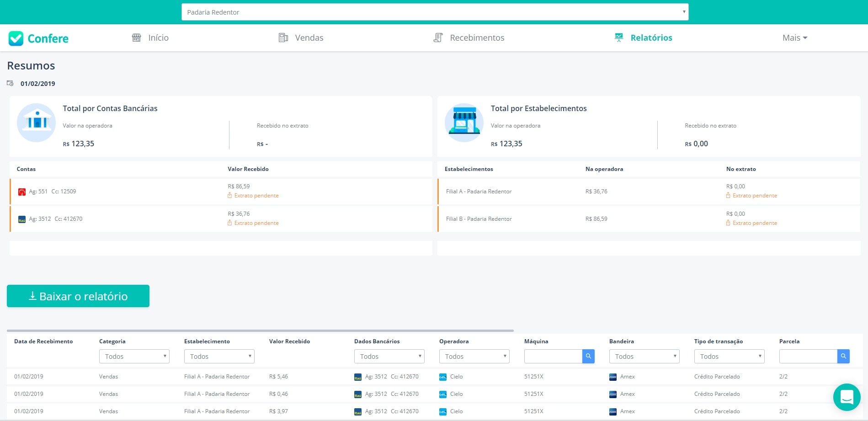Click the search magnifier in the Parcela filter
This screenshot has width=868, height=421.
[x=843, y=356]
